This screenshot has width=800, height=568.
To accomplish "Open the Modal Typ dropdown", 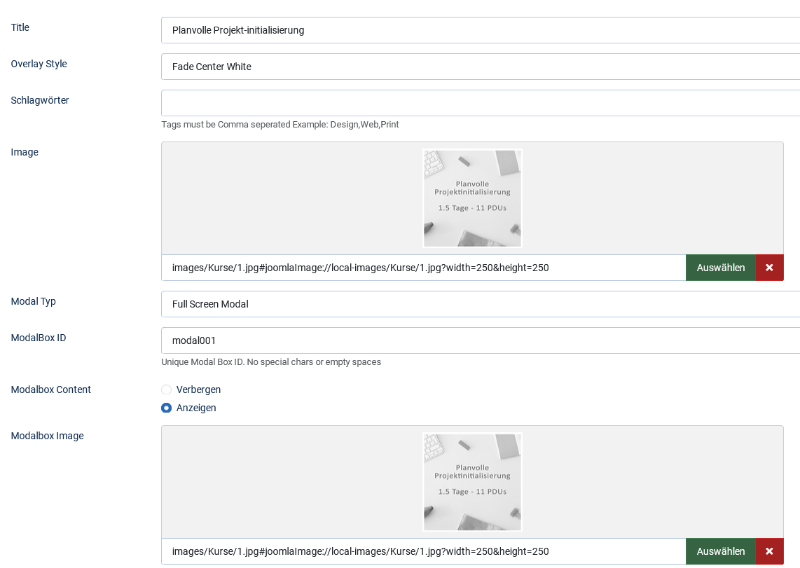I will click(x=481, y=304).
